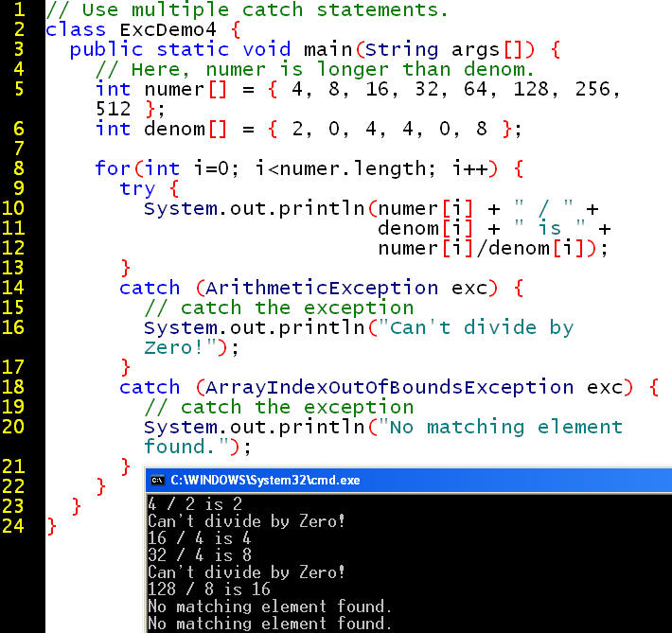The image size is (672, 633).
Task: Click line number 16 in gutter
Action: (x=13, y=327)
